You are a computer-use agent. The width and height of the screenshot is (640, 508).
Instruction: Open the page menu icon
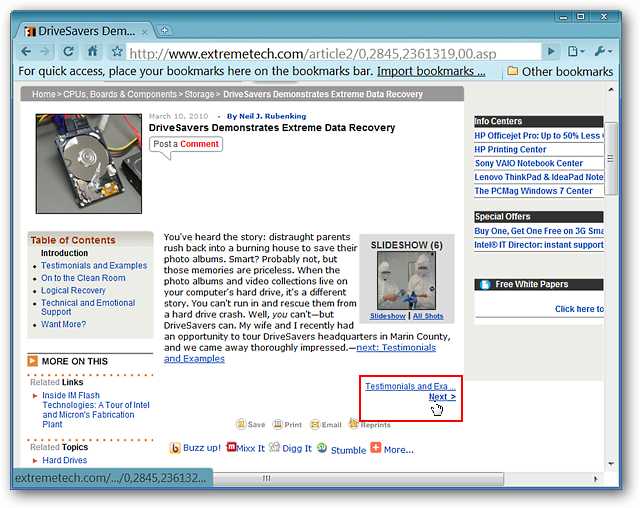[576, 51]
